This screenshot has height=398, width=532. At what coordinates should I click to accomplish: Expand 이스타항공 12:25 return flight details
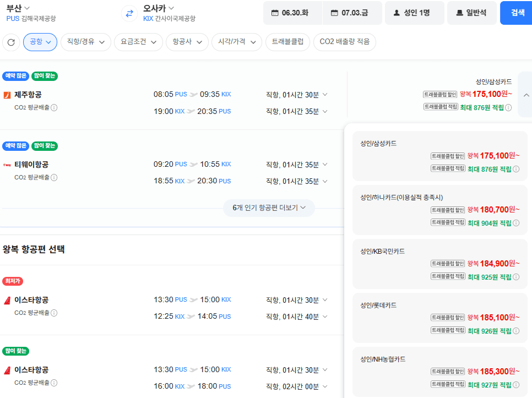click(x=325, y=317)
